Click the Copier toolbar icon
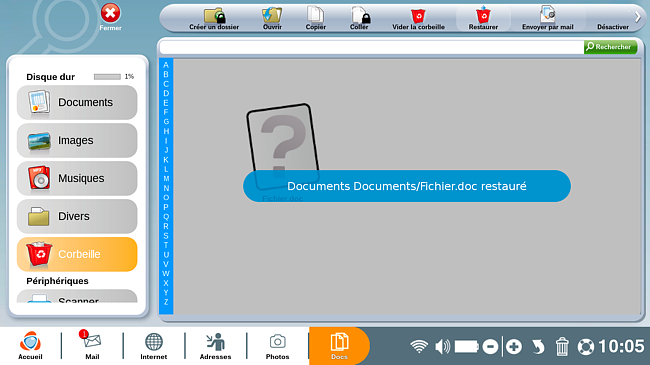Image resolution: width=650 pixels, height=365 pixels. coord(315,19)
